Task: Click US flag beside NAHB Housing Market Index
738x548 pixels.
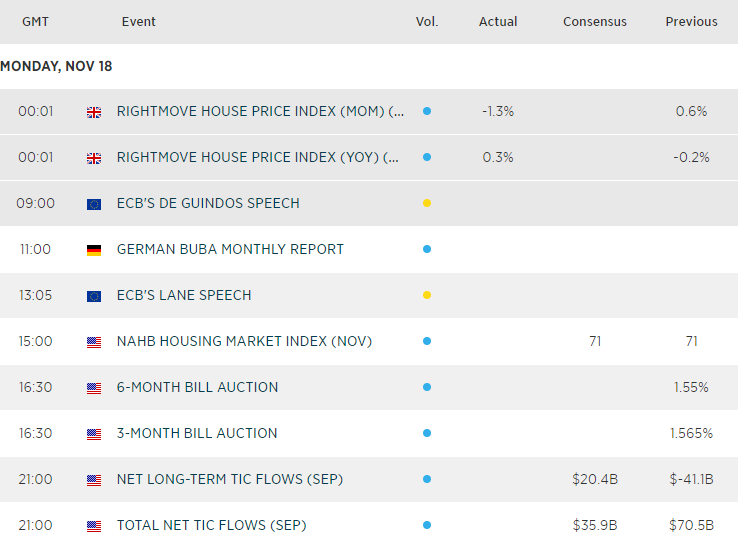Action: click(x=94, y=342)
